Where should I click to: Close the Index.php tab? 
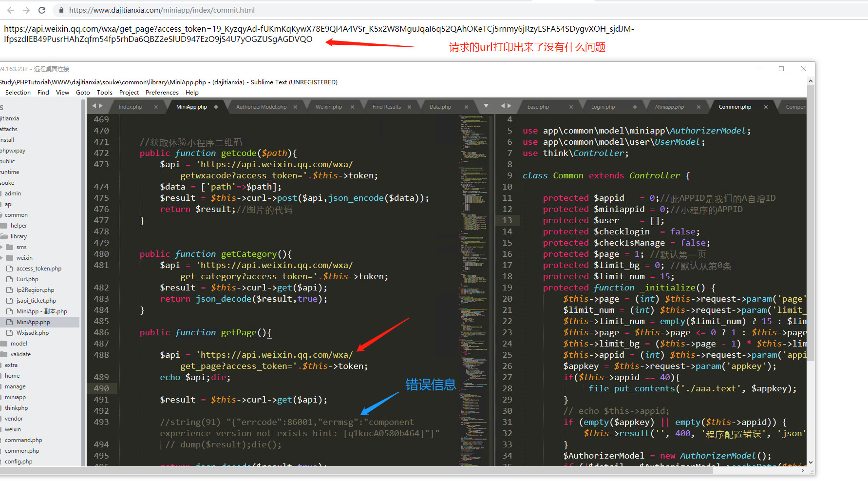coord(156,107)
